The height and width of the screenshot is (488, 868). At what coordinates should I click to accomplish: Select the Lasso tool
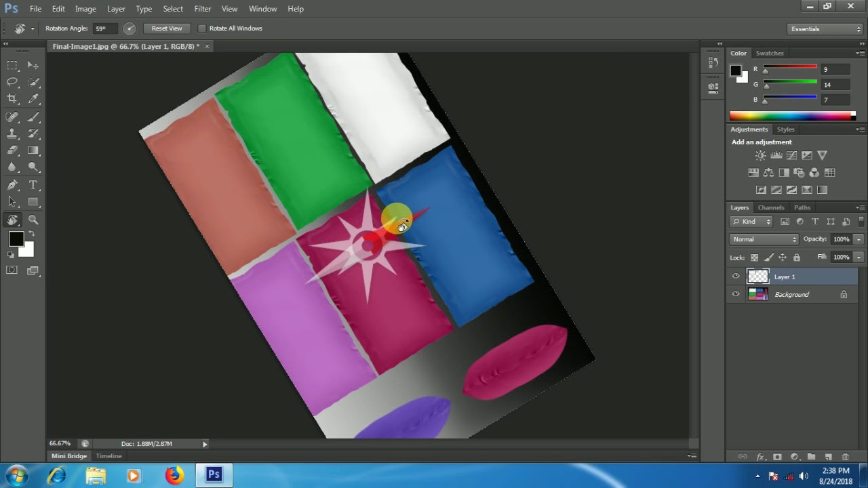12,82
